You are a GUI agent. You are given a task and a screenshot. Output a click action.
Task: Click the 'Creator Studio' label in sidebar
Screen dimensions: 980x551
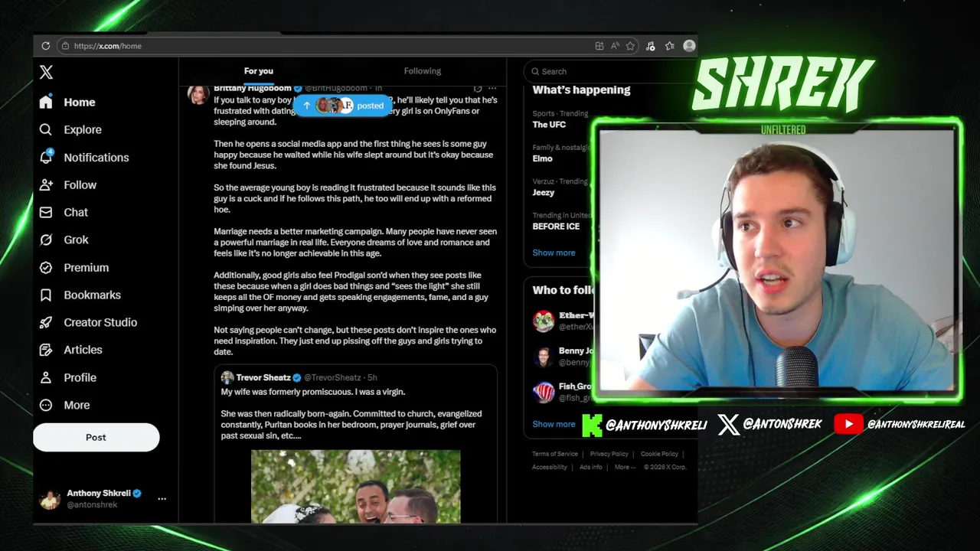[x=100, y=322]
